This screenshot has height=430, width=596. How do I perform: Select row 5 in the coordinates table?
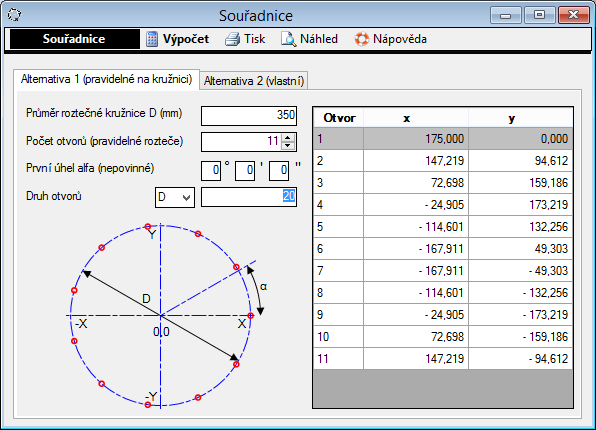click(x=443, y=227)
